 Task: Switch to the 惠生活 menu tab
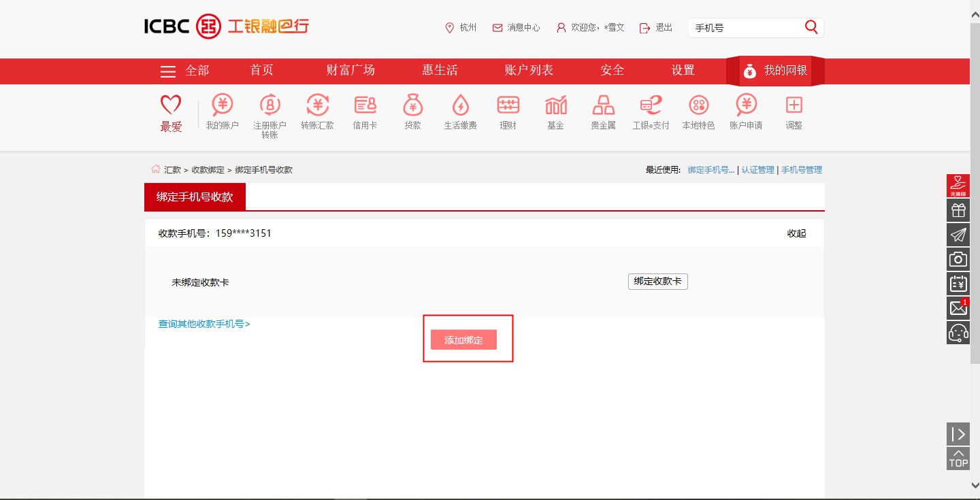coord(439,71)
